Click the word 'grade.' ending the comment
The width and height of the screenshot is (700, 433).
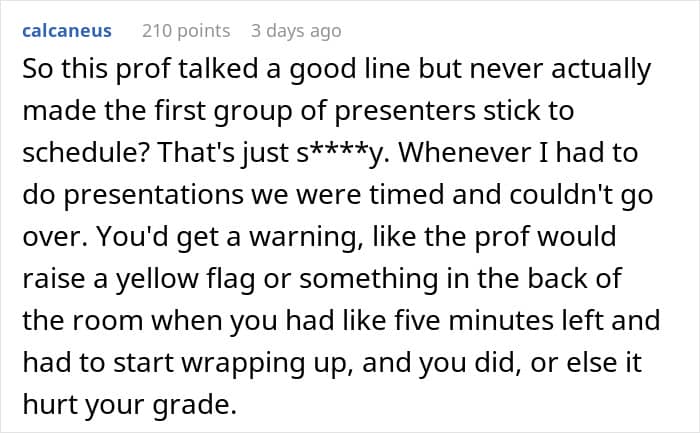point(194,405)
